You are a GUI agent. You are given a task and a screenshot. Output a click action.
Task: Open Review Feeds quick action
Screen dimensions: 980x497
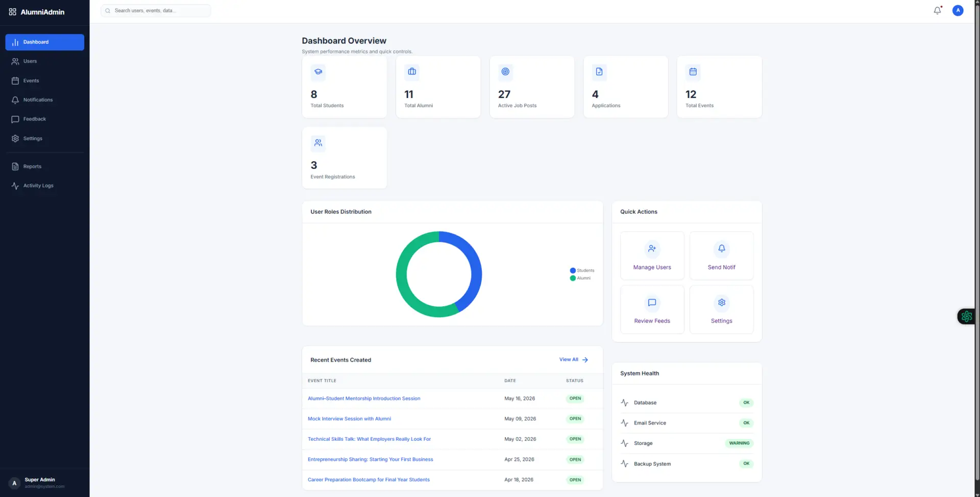pyautogui.click(x=652, y=310)
